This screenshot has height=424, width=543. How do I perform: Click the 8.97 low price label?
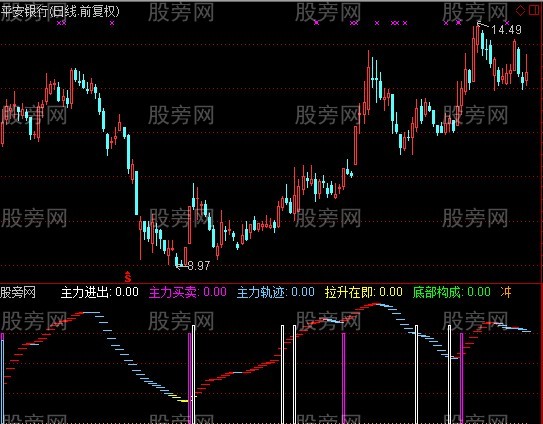click(199, 266)
